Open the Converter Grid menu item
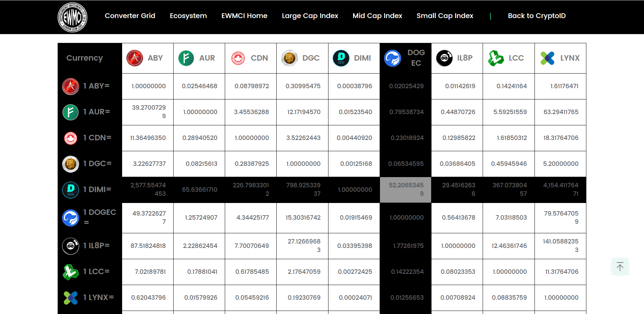Screen dimensions: 644x314 point(130,16)
